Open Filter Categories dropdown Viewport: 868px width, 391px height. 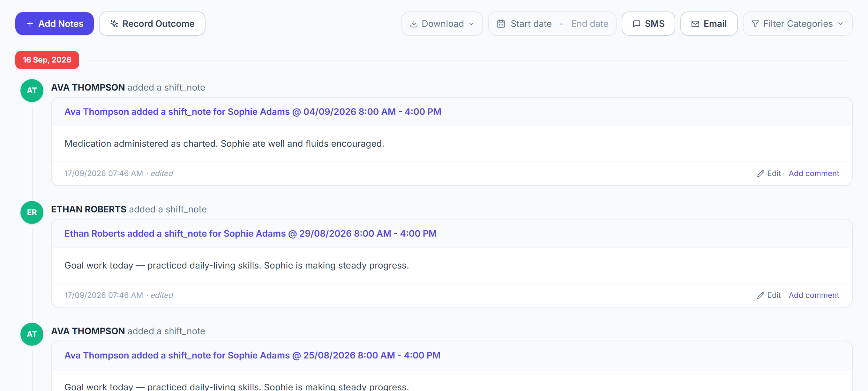pos(797,24)
